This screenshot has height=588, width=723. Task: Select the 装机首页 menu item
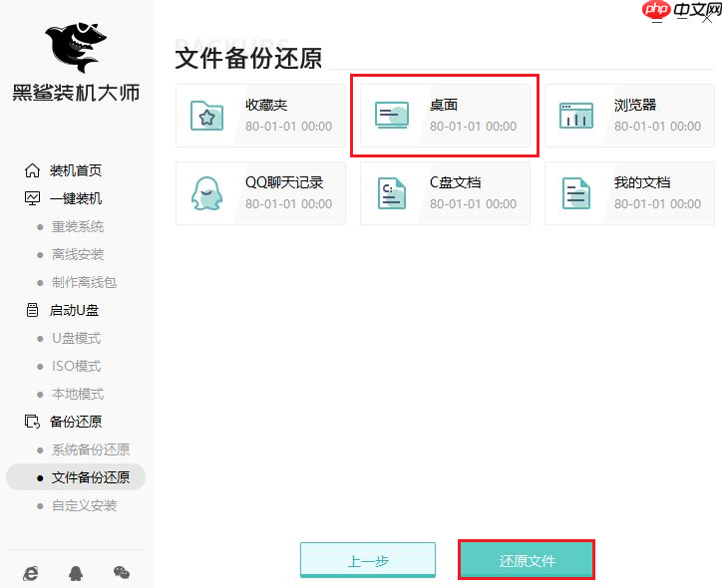(x=76, y=170)
